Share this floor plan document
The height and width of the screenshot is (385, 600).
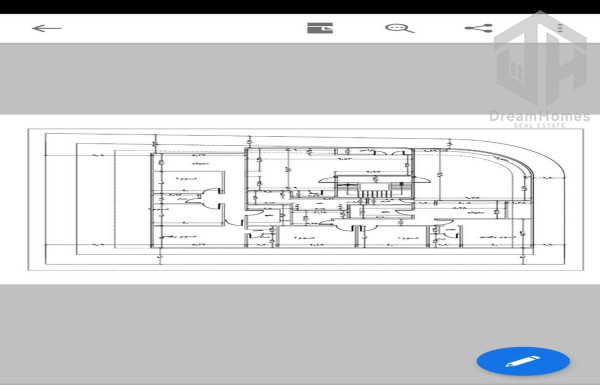tap(479, 28)
